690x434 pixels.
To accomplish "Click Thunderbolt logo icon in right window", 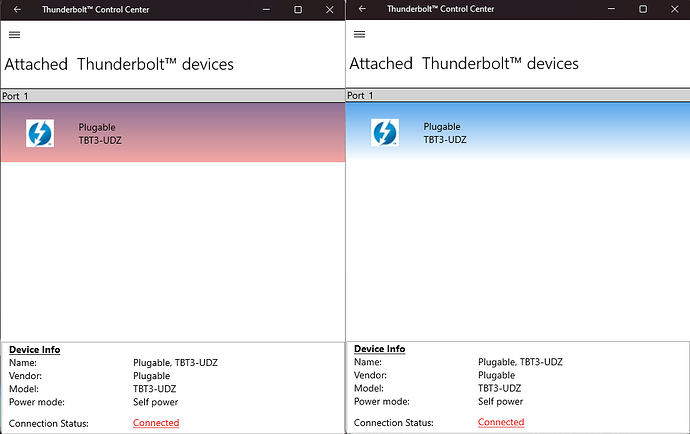I will click(x=385, y=132).
